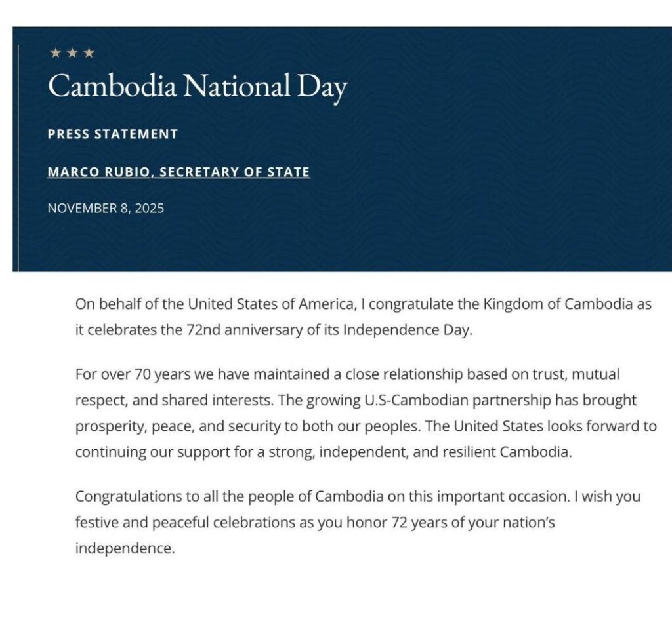Open the Marco Rubio, Secretary of State link
672x640 pixels.
coord(178,172)
